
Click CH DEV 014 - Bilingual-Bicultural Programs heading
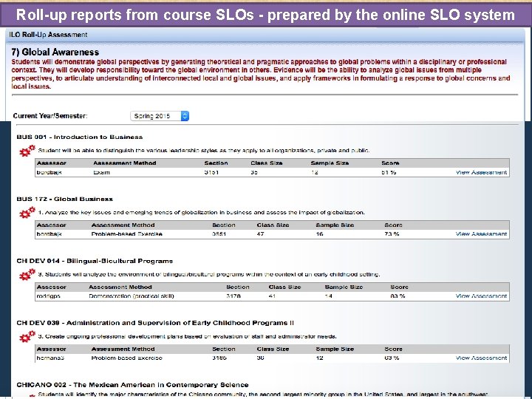click(x=95, y=261)
